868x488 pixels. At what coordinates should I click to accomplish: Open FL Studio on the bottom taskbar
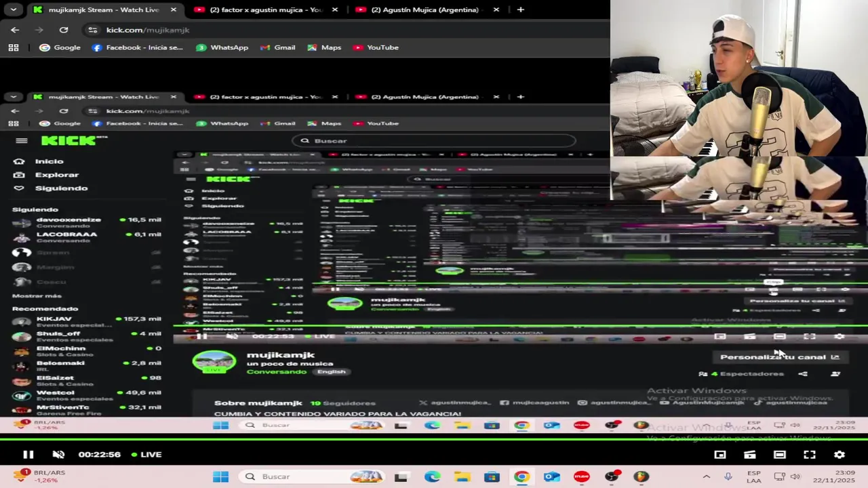pyautogui.click(x=641, y=476)
